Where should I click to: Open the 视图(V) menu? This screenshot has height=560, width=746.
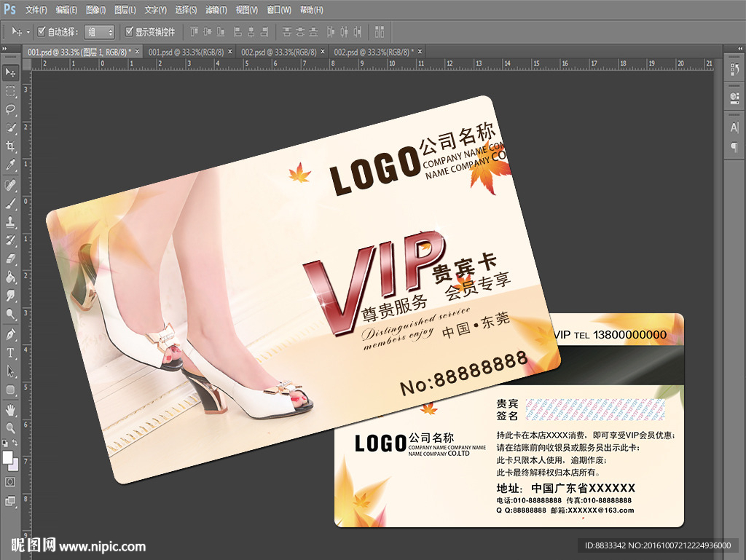[x=246, y=9]
